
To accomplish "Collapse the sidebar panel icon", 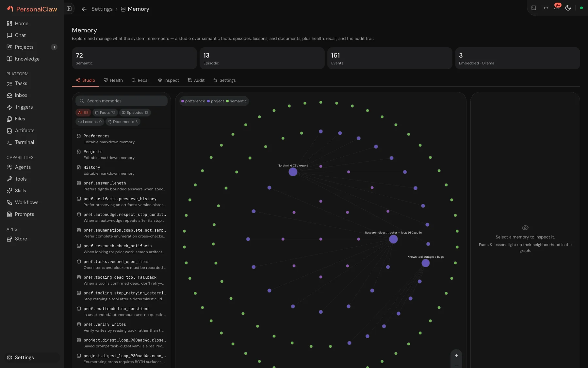I will tap(69, 9).
